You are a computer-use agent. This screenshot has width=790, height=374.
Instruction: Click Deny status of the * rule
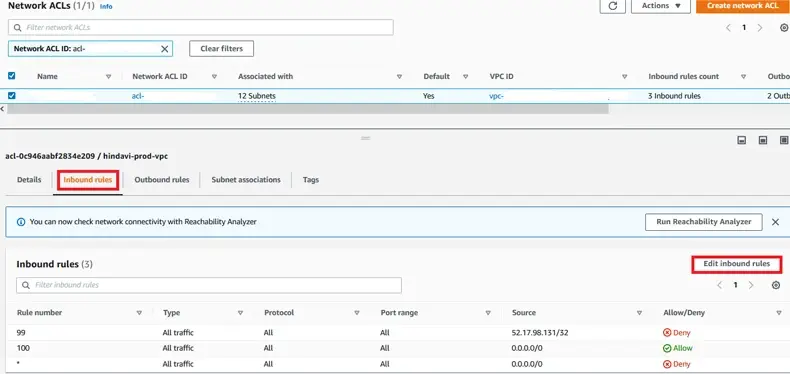677,364
